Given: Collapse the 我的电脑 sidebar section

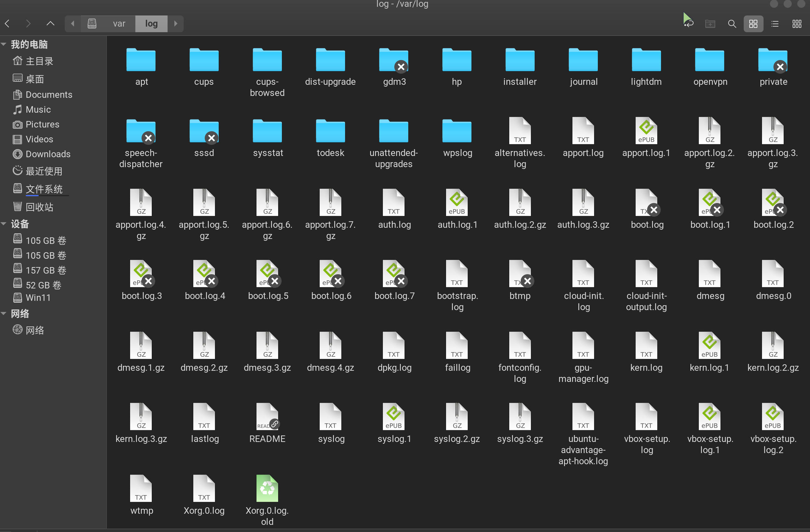Looking at the screenshot, I should [4, 44].
